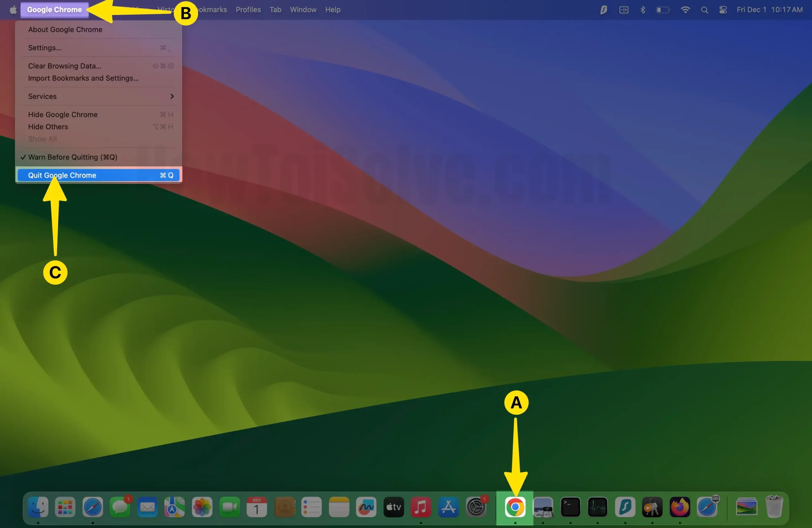812x528 pixels.
Task: Click the Bluetooth icon in menu bar
Action: (643, 10)
